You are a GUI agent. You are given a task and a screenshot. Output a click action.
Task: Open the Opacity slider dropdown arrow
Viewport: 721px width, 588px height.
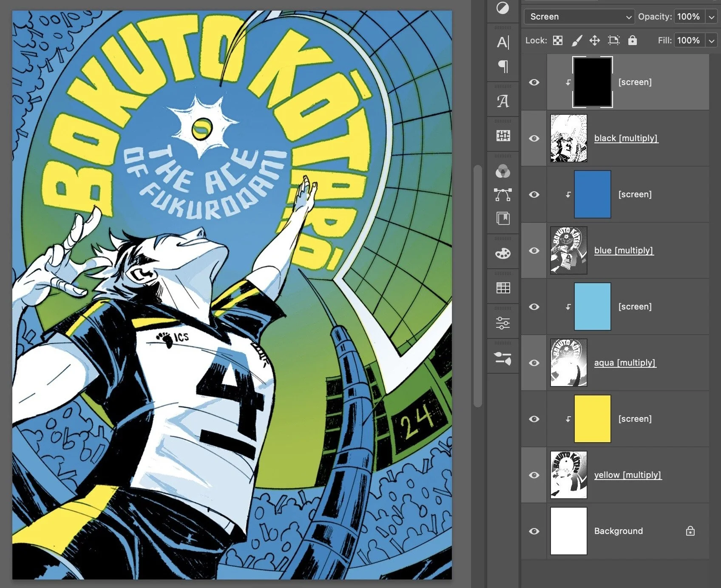pos(712,17)
